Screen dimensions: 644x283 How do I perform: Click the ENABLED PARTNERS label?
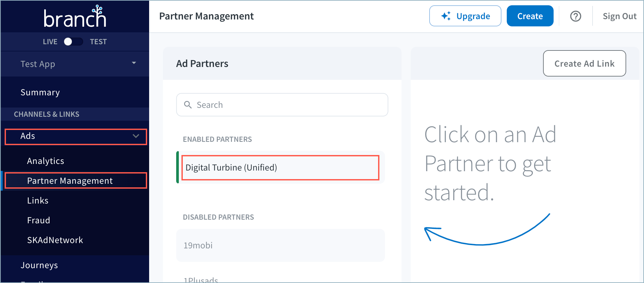(x=217, y=139)
